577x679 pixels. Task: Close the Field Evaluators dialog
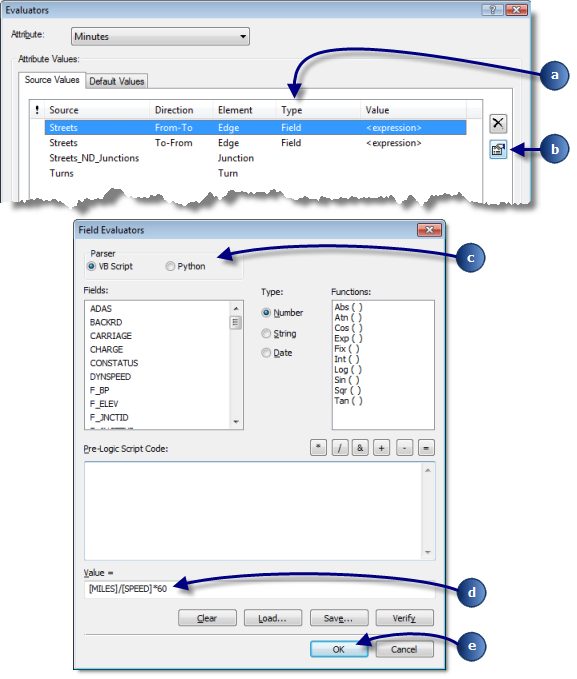429,230
